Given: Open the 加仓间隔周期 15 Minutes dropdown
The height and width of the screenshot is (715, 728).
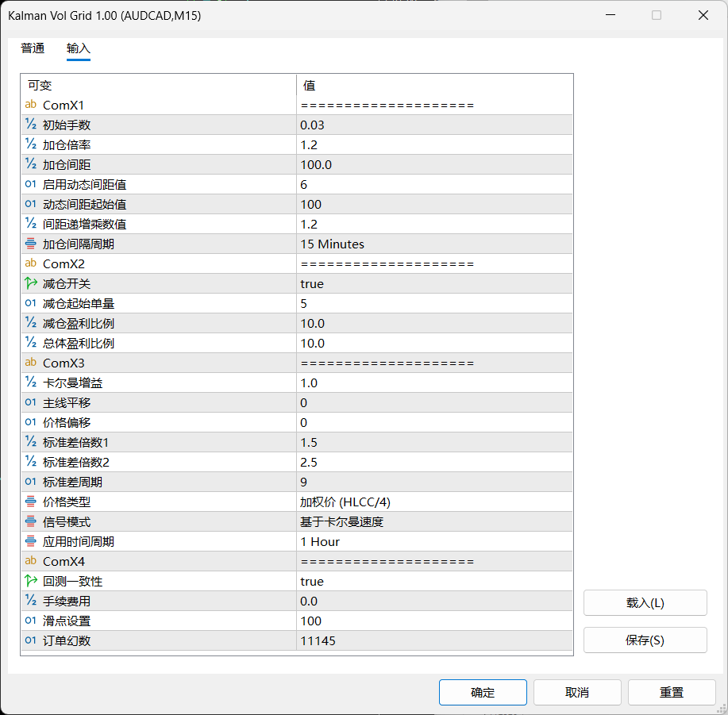Looking at the screenshot, I should tap(434, 244).
